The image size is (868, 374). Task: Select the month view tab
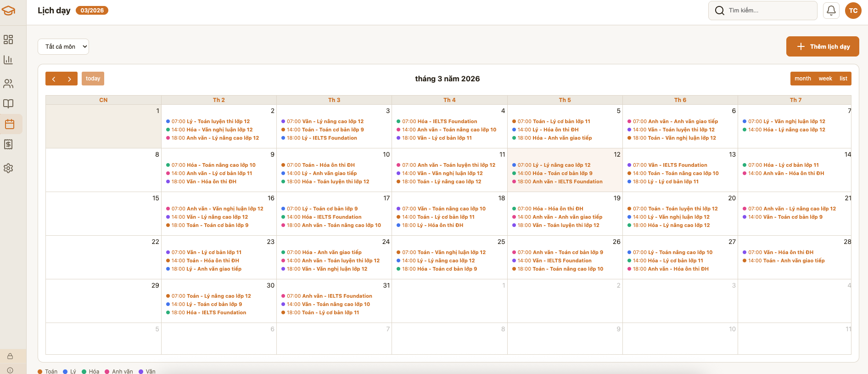802,79
